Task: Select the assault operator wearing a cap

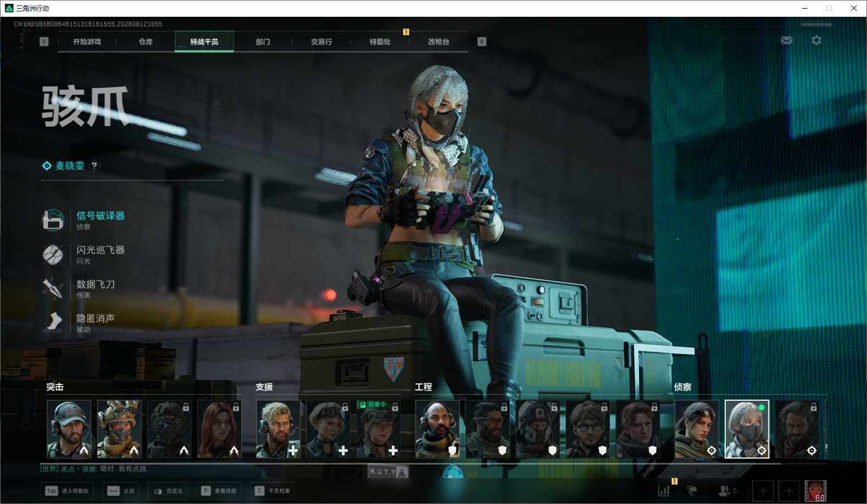Action: click(69, 429)
